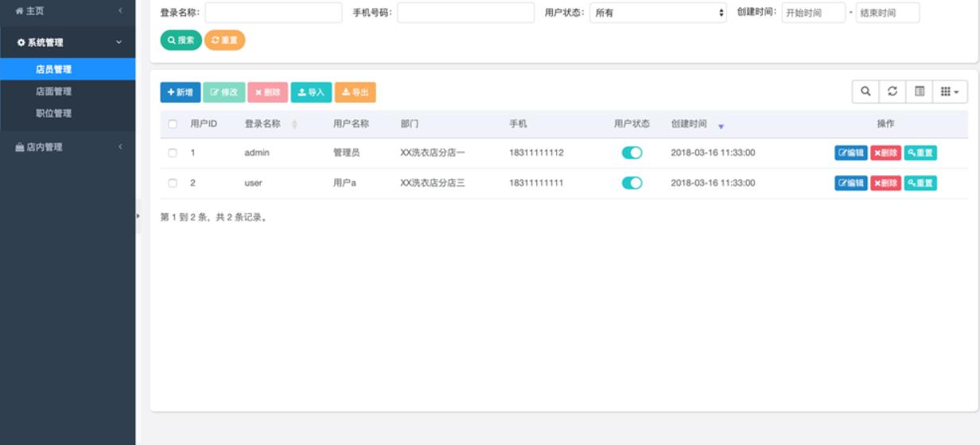The image size is (980, 445).
Task: Delete the user row via 删除
Action: 886,183
